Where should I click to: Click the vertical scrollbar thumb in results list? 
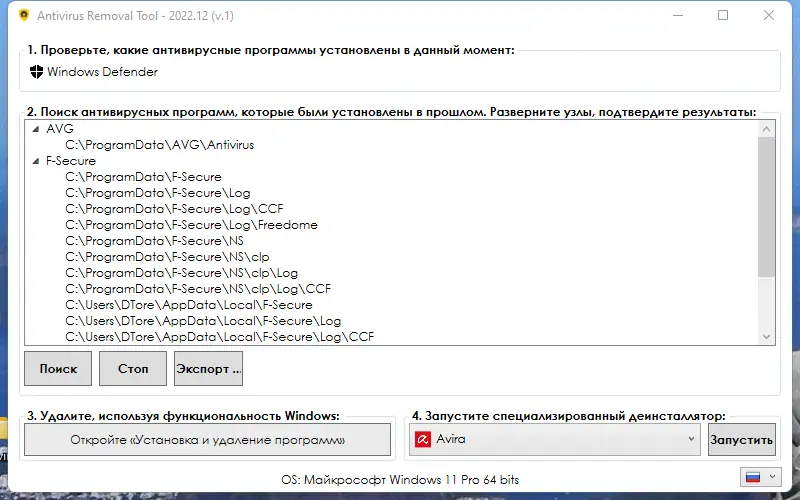click(766, 207)
